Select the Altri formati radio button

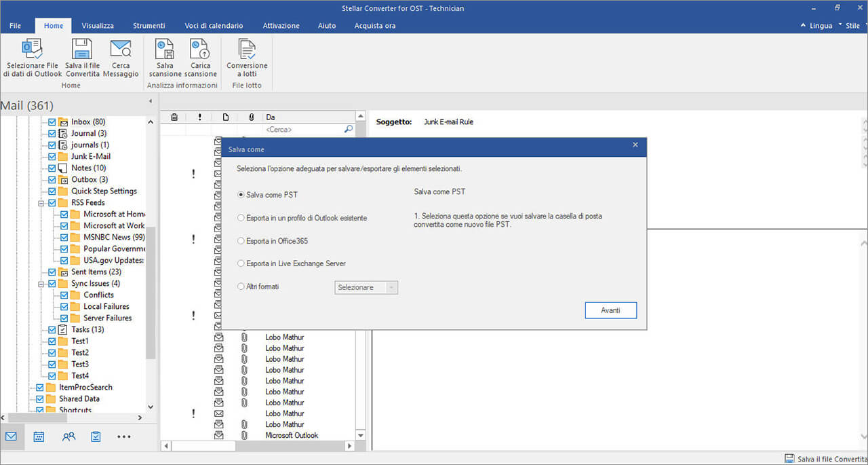point(241,286)
